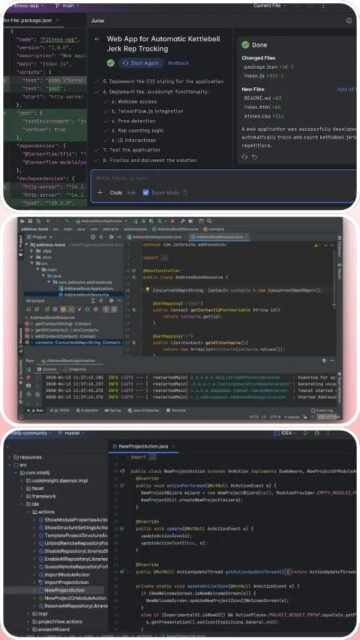360x640 pixels.
Task: Select addContact(Contact) method in Structure panel
Action: 60,336
